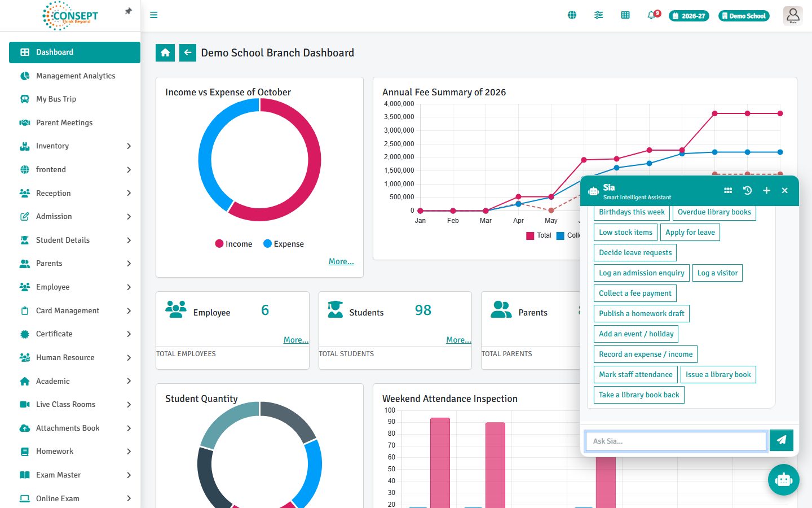
Task: Click More link on Students card
Action: coord(458,340)
